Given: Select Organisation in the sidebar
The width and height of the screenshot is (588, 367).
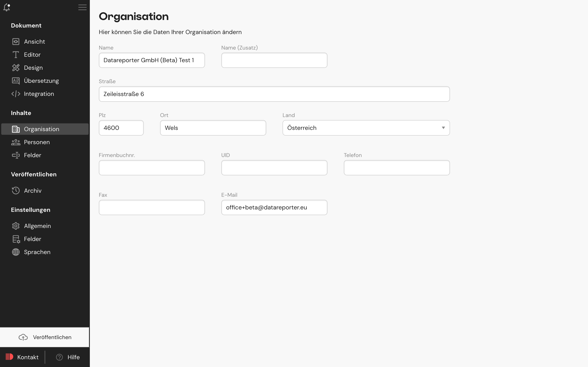Looking at the screenshot, I should [42, 129].
